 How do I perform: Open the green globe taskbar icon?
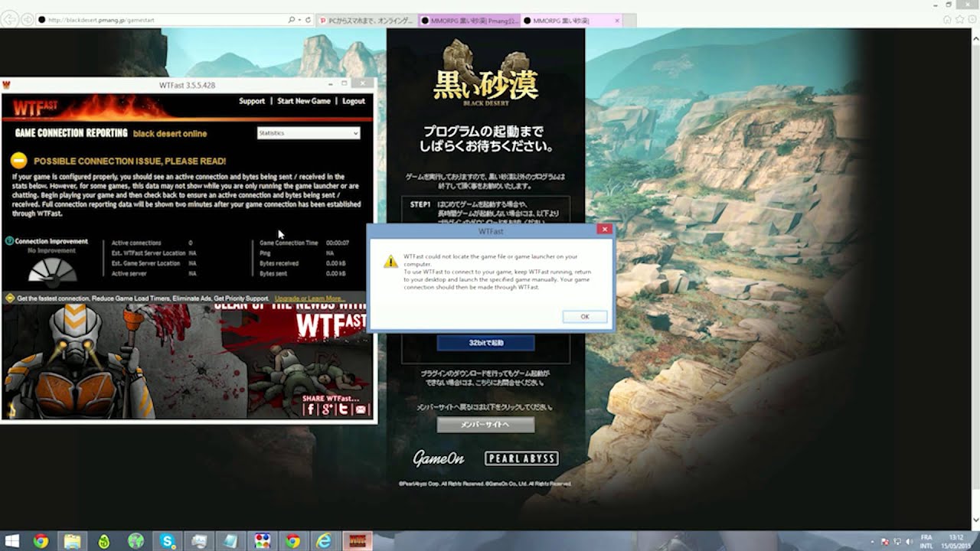pos(136,541)
